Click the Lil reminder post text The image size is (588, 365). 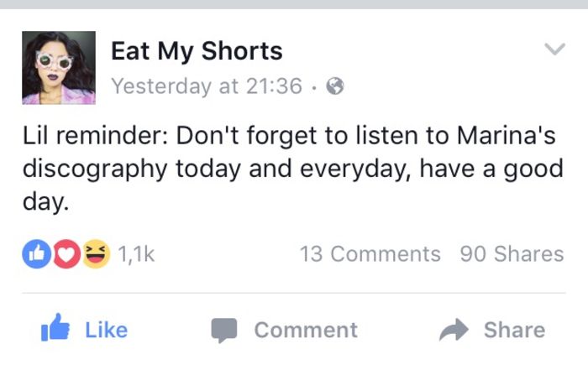click(x=292, y=169)
